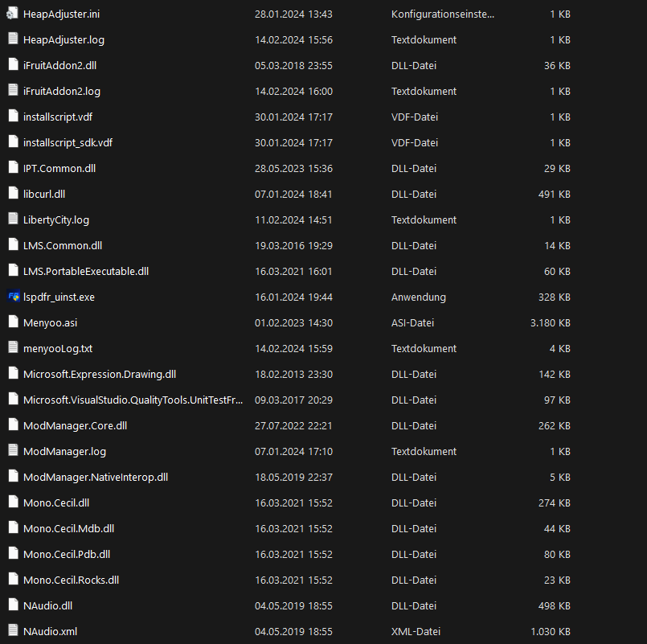Select the file name LibertyCity.log
Viewport: 647px width, 644px height.
tap(56, 219)
